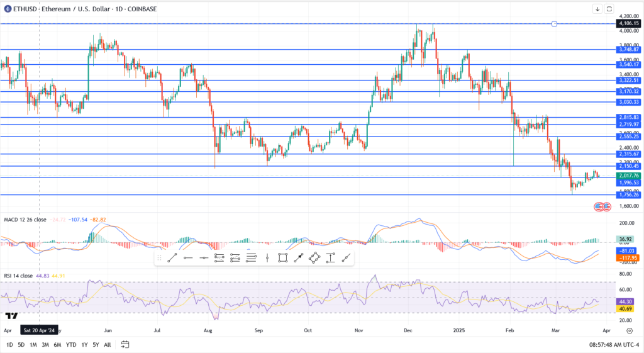Open the go to date calendar icon
Screen dimensions: 644x353
click(x=125, y=344)
